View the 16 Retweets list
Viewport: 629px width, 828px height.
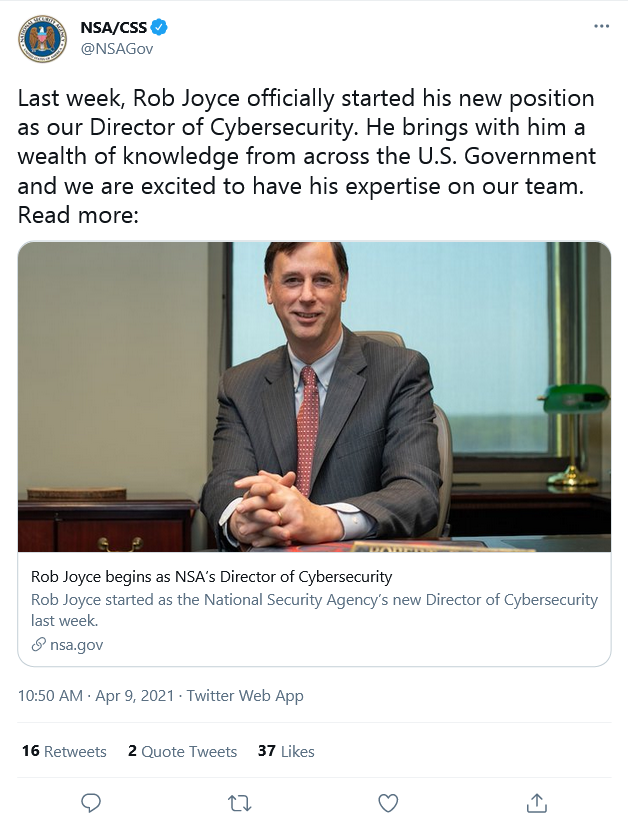[x=64, y=751]
